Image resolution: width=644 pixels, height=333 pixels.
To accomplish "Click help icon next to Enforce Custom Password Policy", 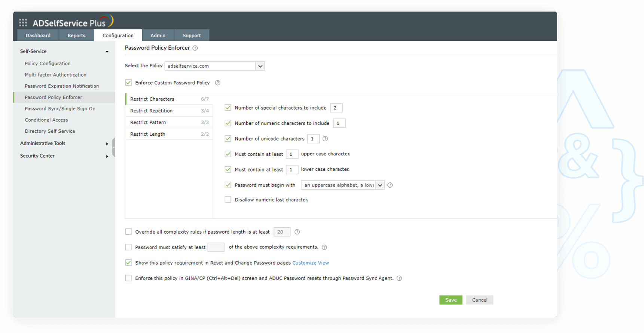I will [x=218, y=83].
